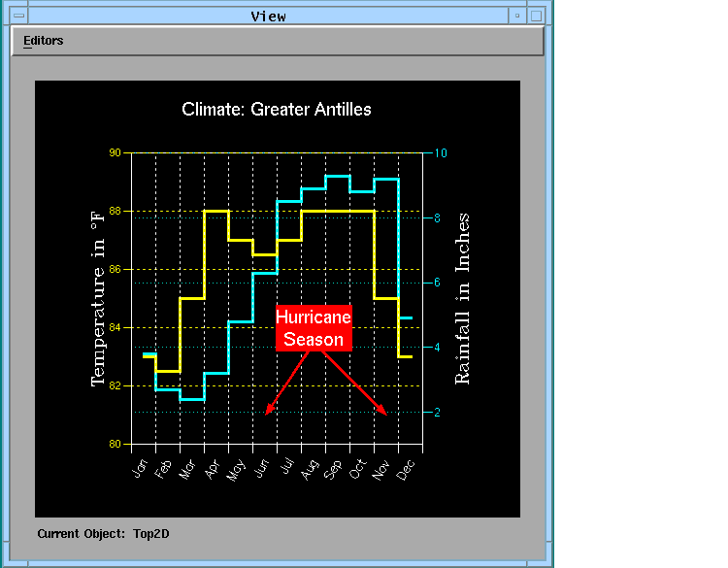Click the Dec label on the x-axis
Image resolution: width=728 pixels, height=568 pixels.
click(408, 471)
